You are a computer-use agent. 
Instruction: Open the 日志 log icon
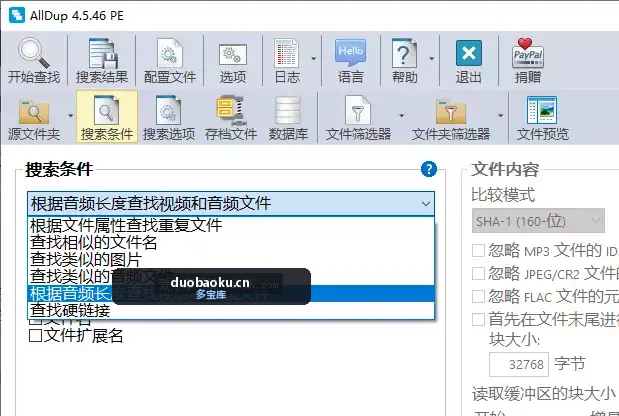[x=287, y=54]
